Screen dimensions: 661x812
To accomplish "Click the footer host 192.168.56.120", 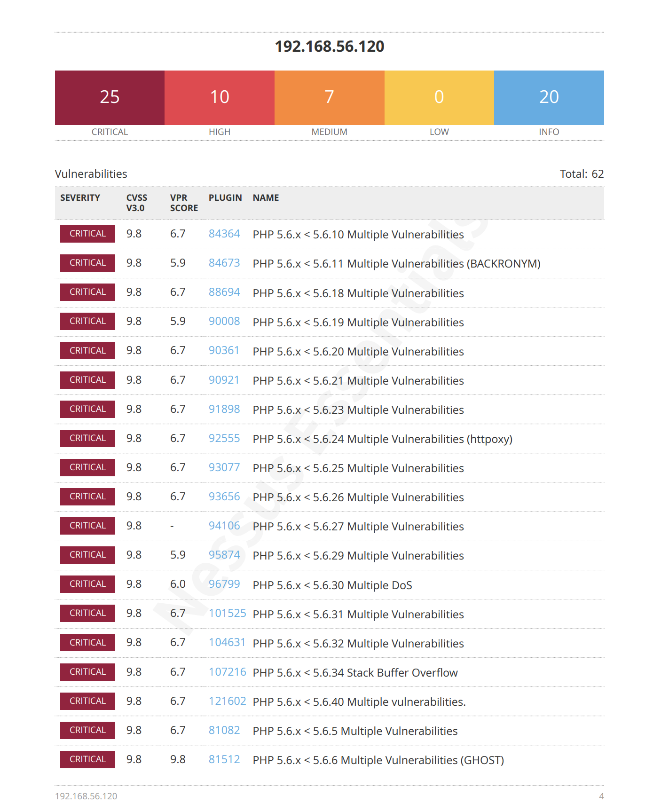I will pos(86,796).
